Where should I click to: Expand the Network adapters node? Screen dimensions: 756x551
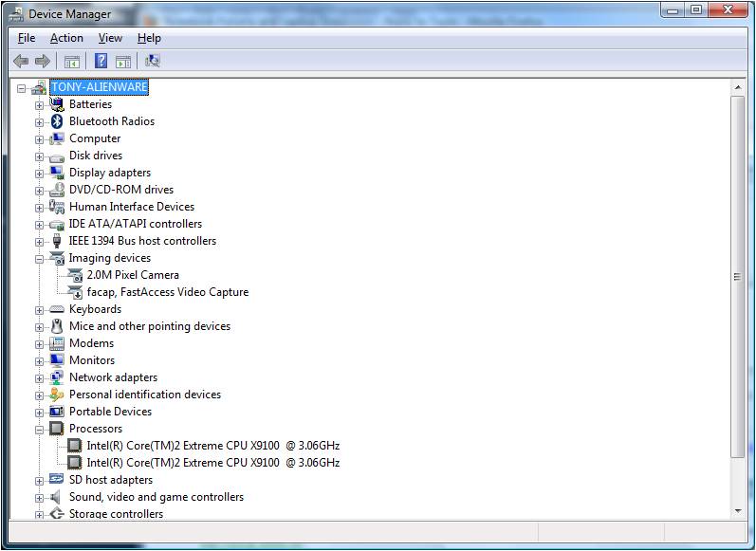click(39, 379)
